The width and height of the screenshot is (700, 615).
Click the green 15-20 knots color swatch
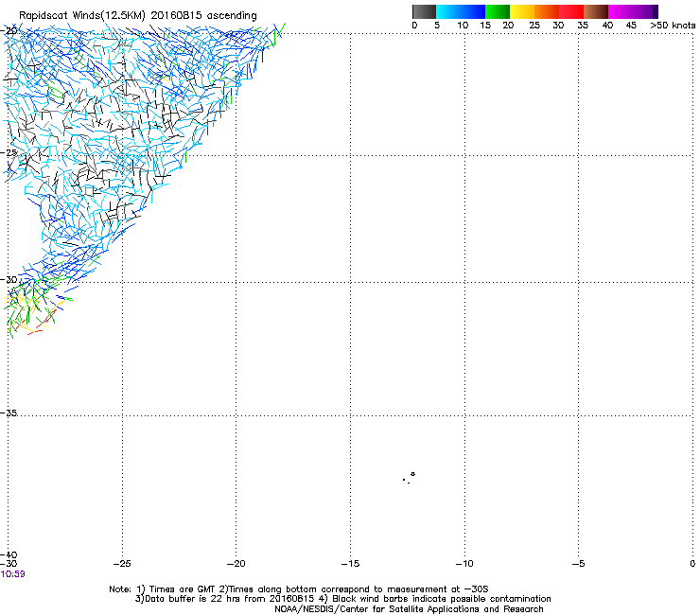(x=498, y=11)
